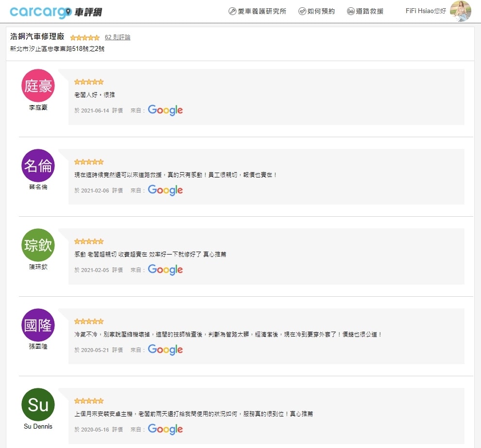481x448 pixels.
Task: Click star rating on 陳琮欽's review
Action: click(89, 241)
